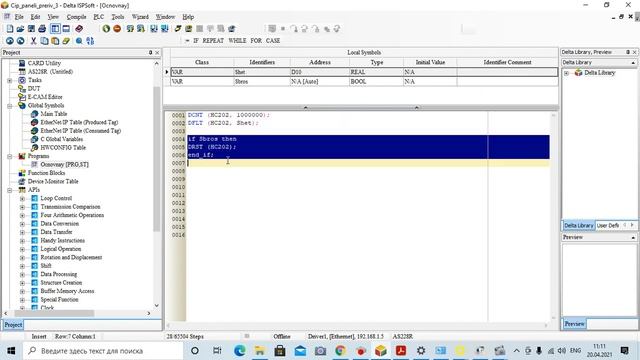Click the Undo round arrow icon

coord(10,41)
